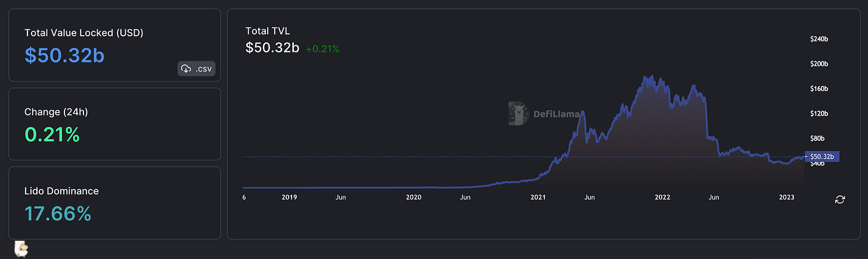This screenshot has width=868, height=259.
Task: Click the $160b y-axis label
Action: [x=819, y=89]
